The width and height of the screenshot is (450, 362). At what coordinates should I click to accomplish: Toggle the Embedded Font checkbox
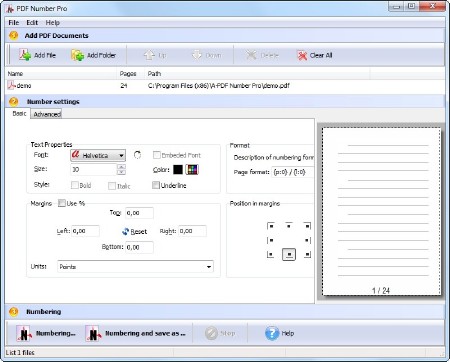click(156, 155)
